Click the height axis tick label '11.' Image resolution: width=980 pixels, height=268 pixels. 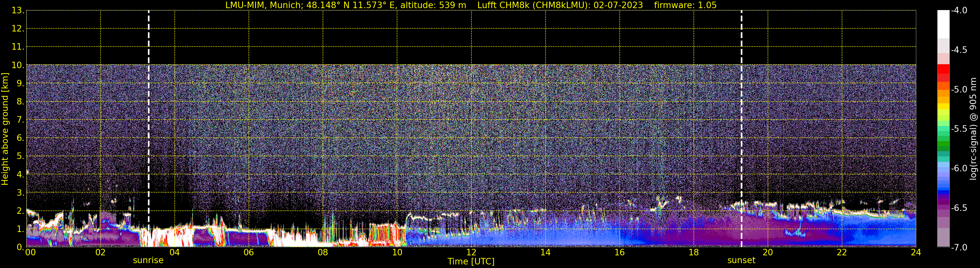point(18,47)
